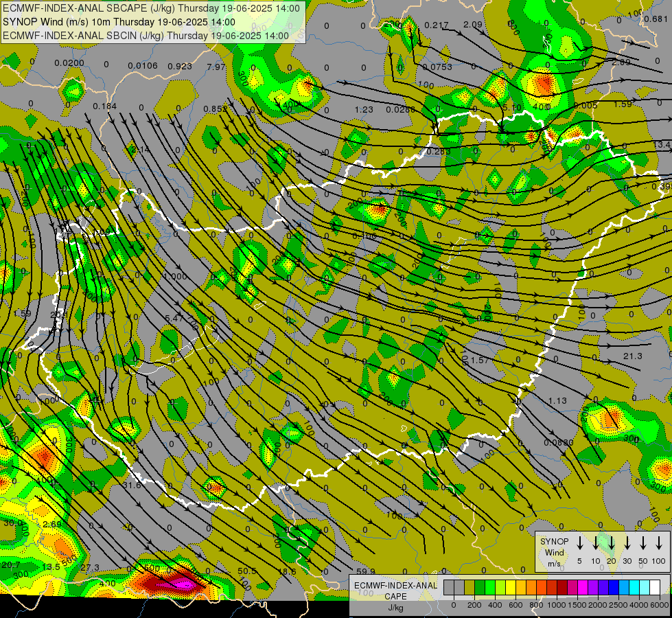Click the 0.0753 value on the map
This screenshot has height=618, width=672.
pos(437,67)
